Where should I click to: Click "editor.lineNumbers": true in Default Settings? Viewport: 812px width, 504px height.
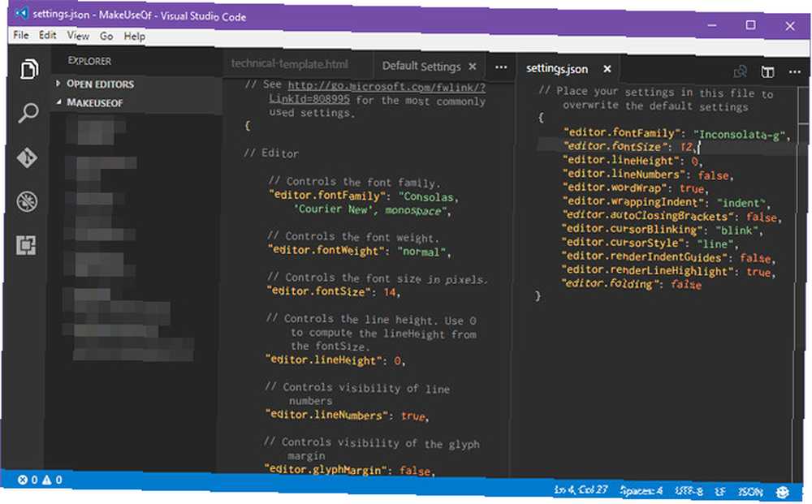347,416
